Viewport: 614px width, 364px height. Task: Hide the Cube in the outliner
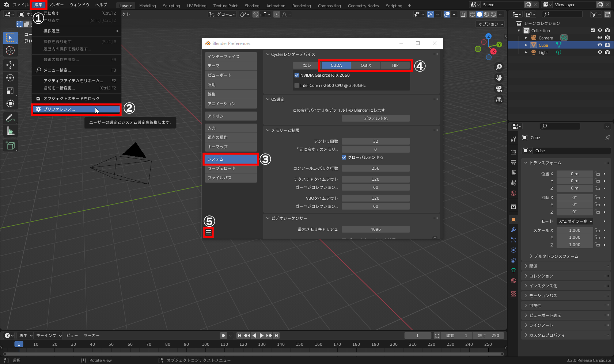600,45
